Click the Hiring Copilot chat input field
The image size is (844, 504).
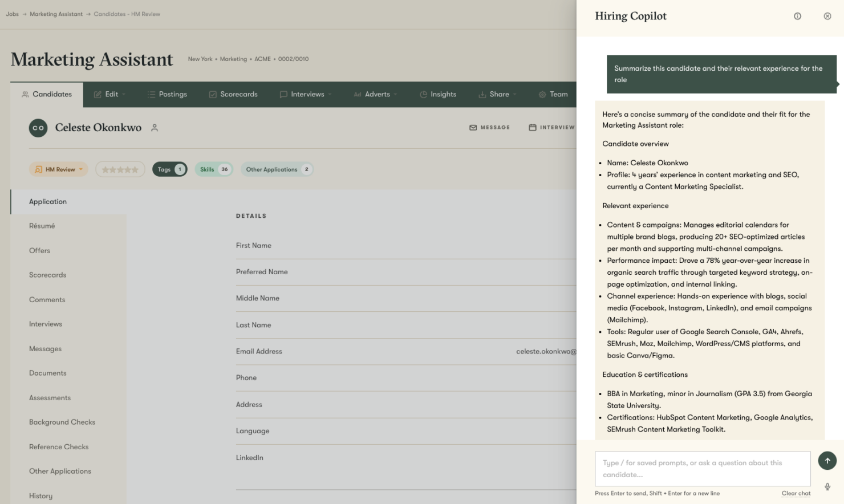(701, 468)
